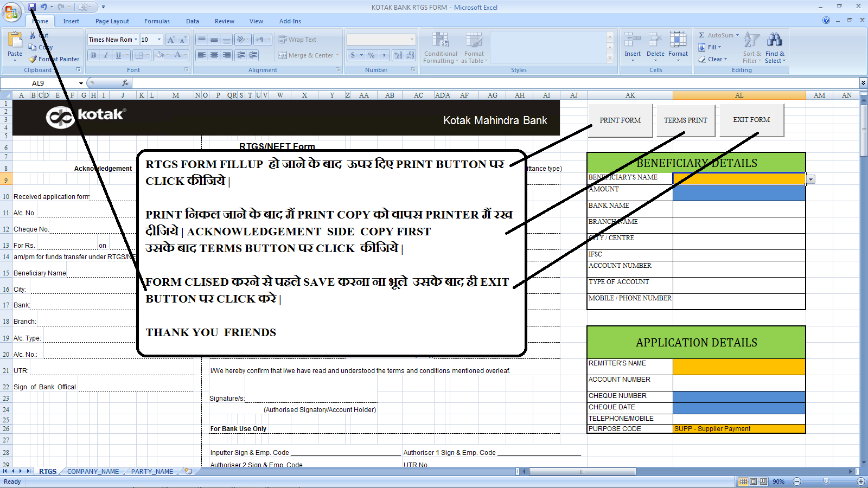Open the PARTY_NAME sheet tab
Image resolution: width=868 pixels, height=488 pixels.
[x=152, y=471]
